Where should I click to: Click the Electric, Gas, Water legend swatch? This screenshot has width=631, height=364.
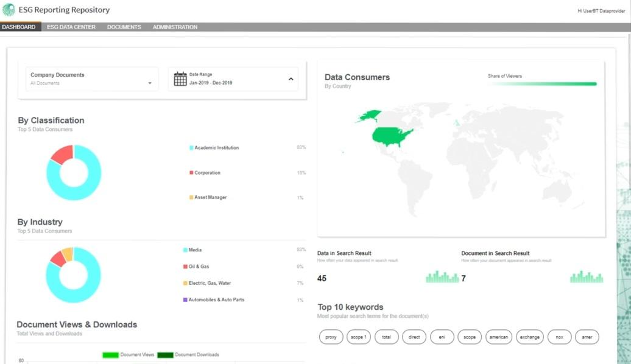point(185,283)
